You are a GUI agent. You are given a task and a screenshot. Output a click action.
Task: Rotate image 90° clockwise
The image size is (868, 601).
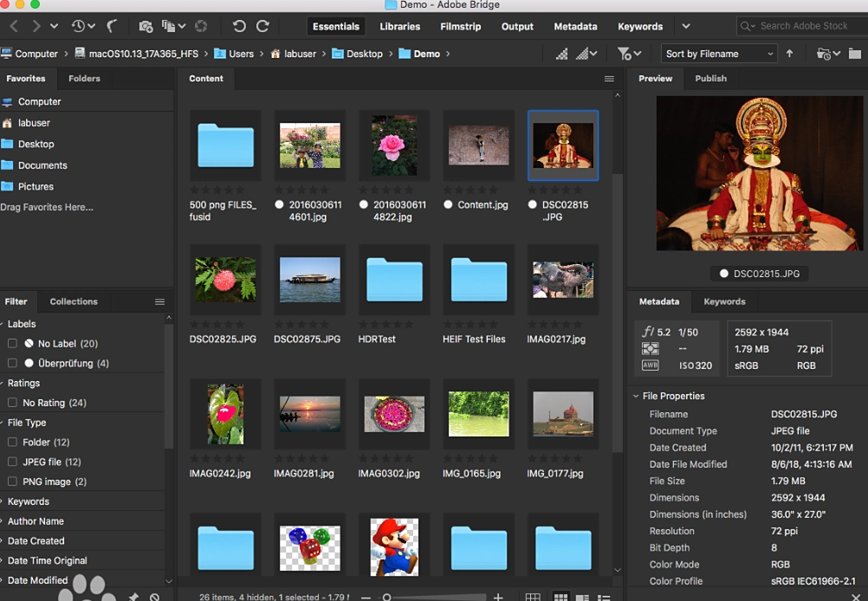262,27
